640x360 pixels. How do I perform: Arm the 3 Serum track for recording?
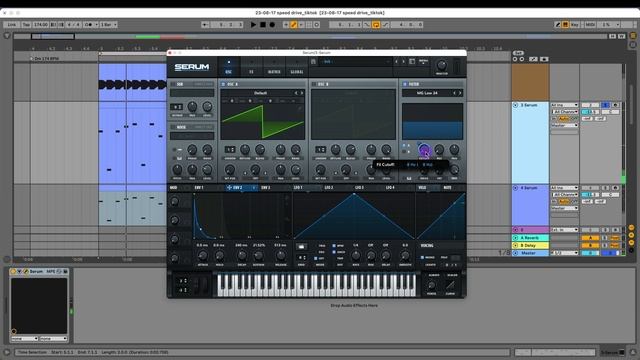[615, 105]
